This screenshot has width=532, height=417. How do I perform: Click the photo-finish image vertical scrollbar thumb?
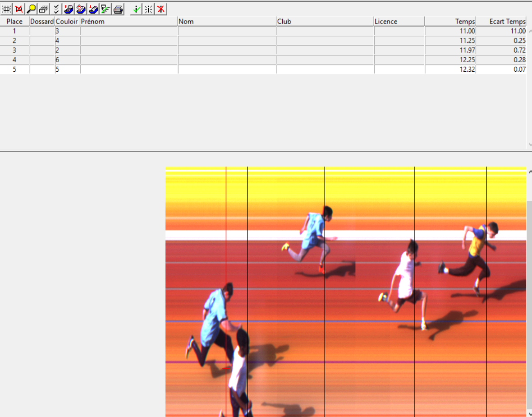coord(530,306)
